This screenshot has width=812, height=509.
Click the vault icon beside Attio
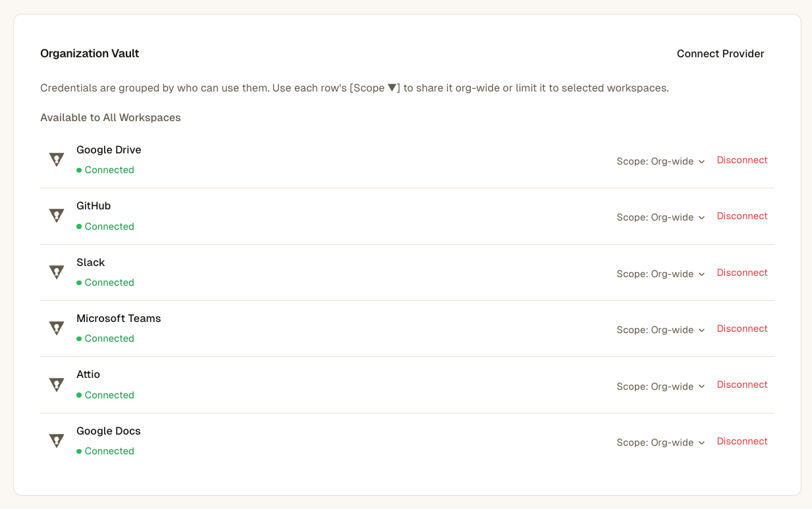point(57,385)
